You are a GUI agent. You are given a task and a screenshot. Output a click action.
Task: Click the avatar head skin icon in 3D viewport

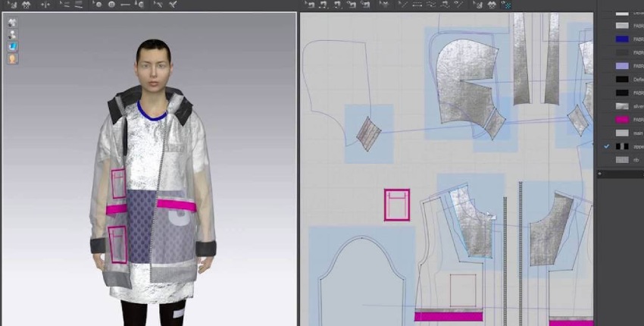12,58
